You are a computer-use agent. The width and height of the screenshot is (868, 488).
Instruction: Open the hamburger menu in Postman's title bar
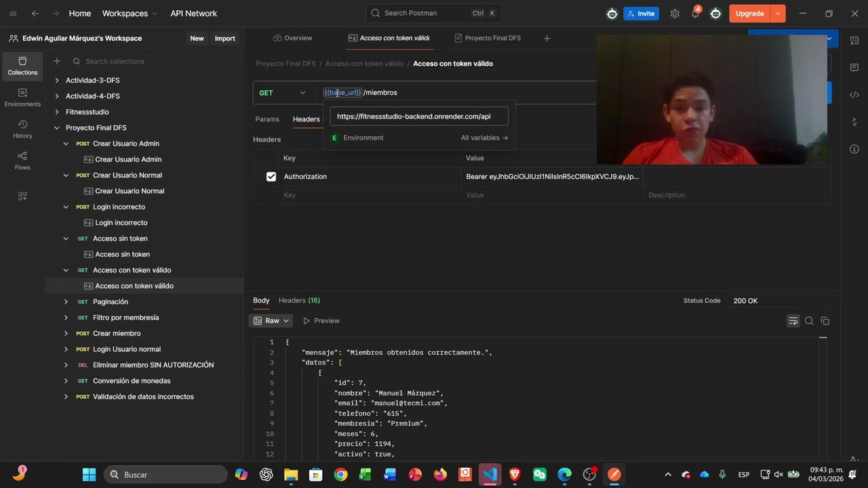[x=13, y=14]
